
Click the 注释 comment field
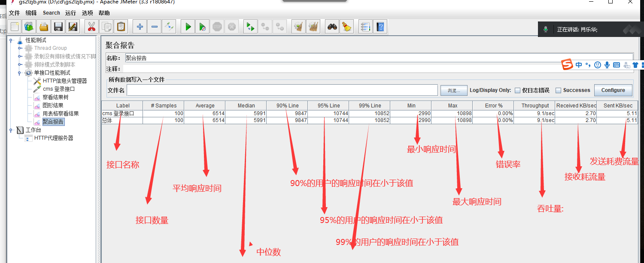click(x=378, y=69)
